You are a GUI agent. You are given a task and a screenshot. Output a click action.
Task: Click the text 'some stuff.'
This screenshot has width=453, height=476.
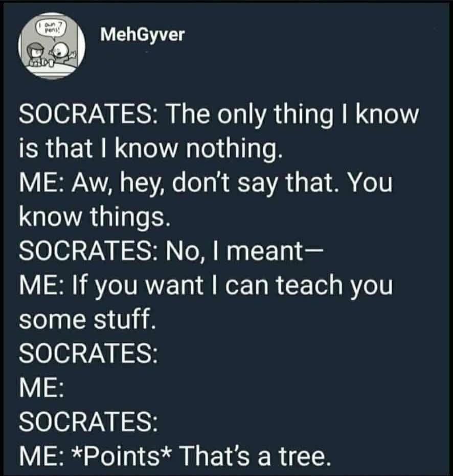[x=87, y=320]
